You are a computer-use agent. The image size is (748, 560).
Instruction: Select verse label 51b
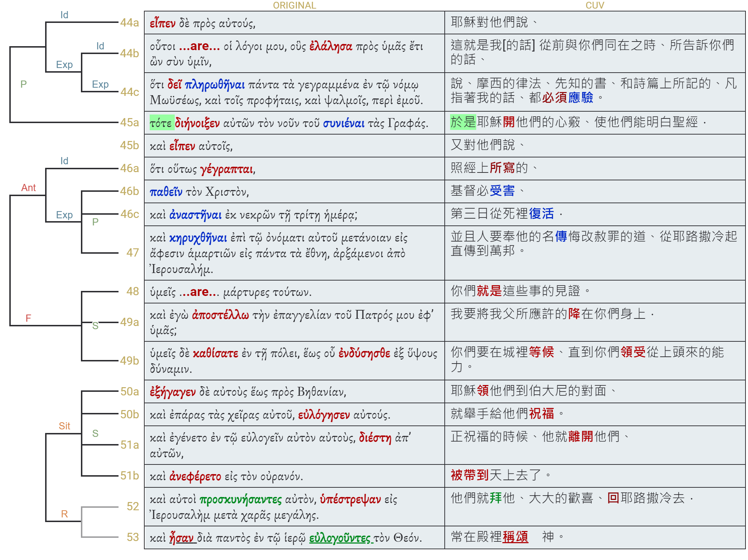click(x=129, y=475)
